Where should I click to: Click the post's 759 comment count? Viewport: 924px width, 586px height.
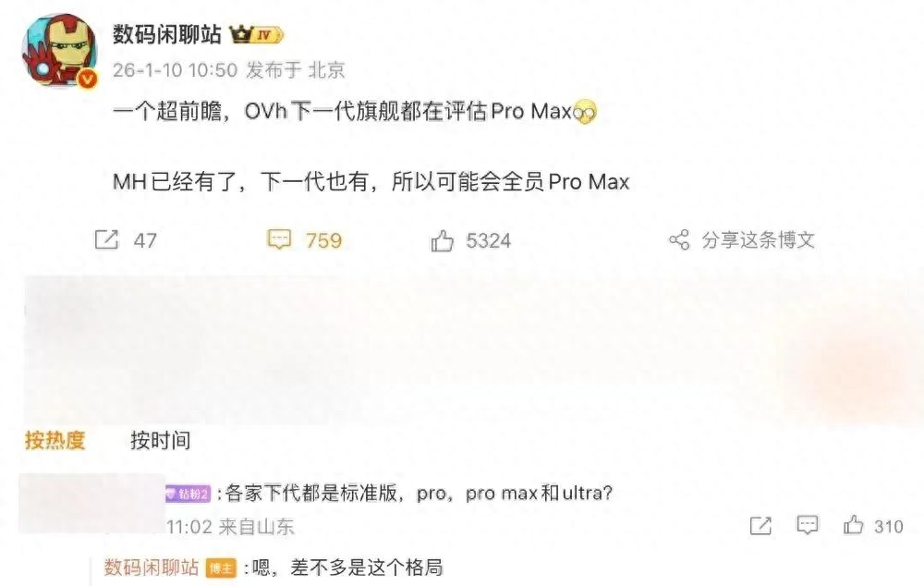(323, 240)
